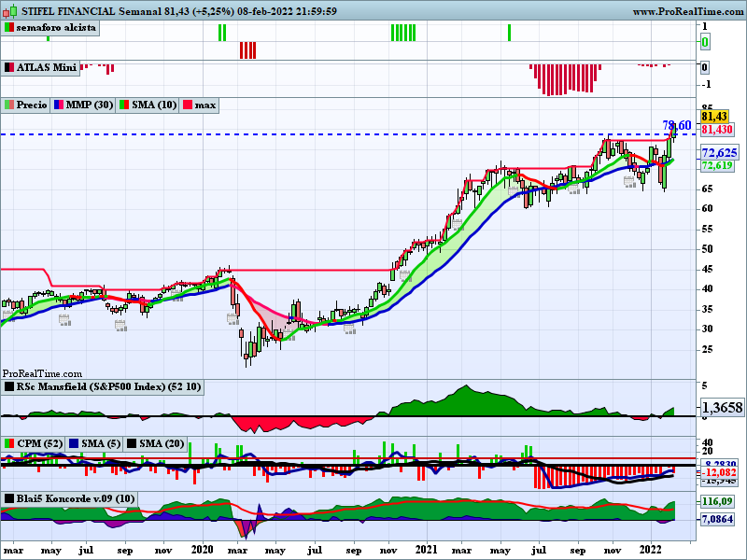Open calendar event icon near December 2020
The image size is (747, 560).
pos(405,276)
